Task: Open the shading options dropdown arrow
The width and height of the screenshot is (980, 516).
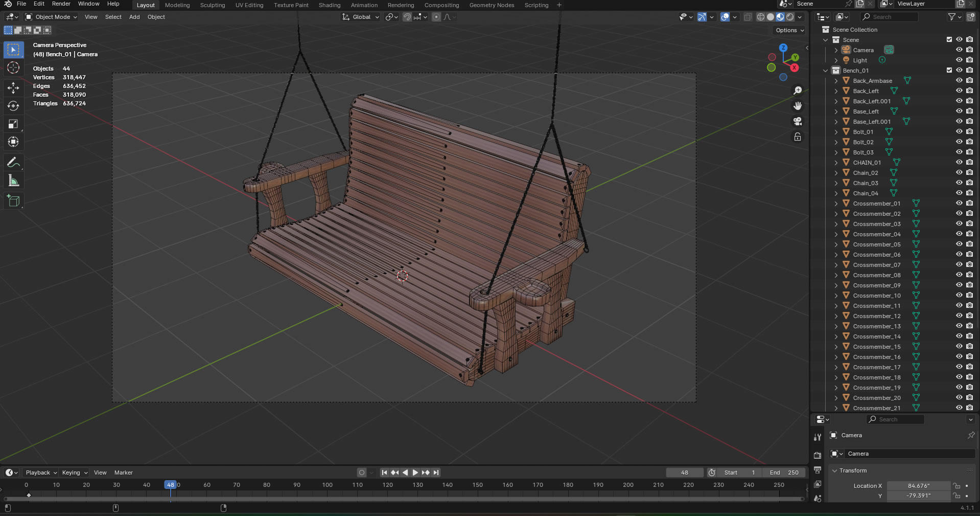Action: [x=800, y=17]
